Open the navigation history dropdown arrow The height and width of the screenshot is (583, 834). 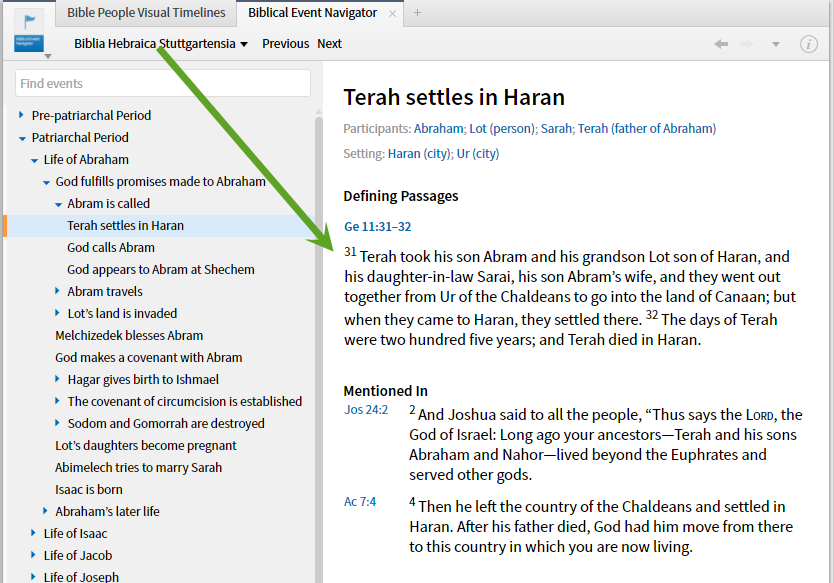click(775, 44)
